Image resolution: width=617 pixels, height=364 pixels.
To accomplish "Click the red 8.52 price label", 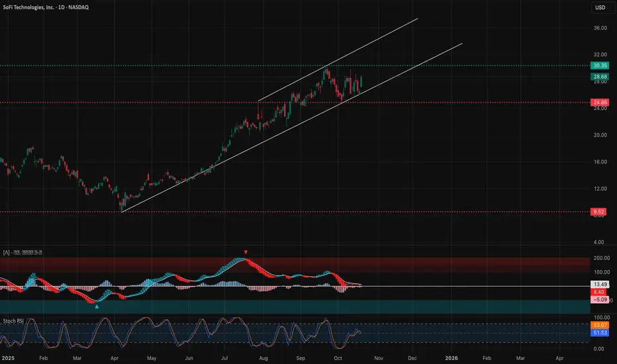I will (598, 212).
